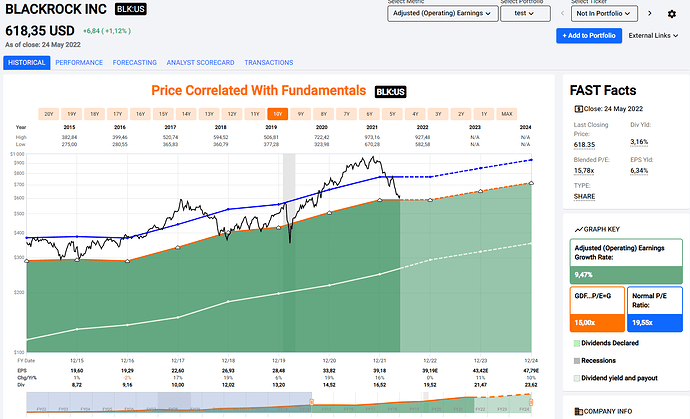
Task: Select the 7Y time range
Action: pos(347,114)
